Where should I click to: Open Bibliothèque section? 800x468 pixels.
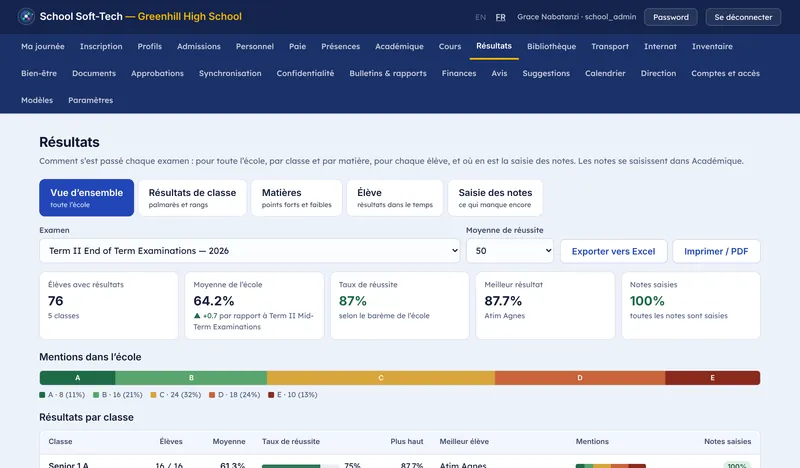(551, 46)
